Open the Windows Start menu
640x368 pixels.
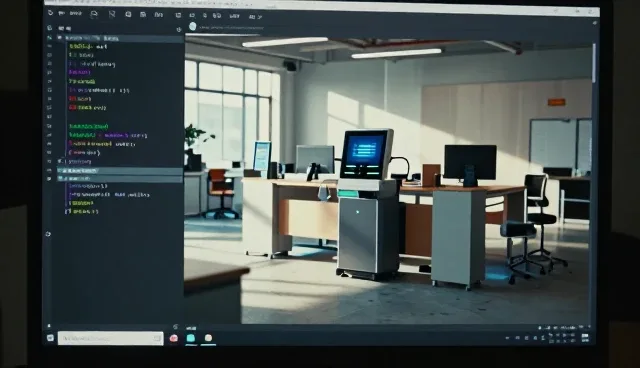(50, 338)
